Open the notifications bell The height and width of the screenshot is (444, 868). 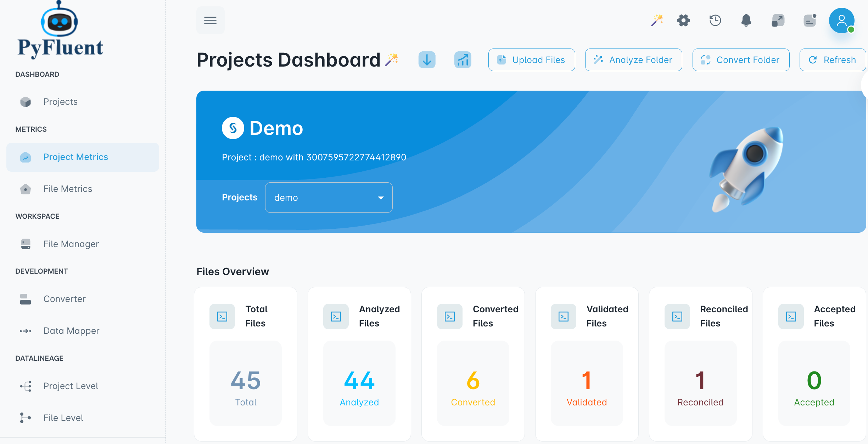coord(746,20)
